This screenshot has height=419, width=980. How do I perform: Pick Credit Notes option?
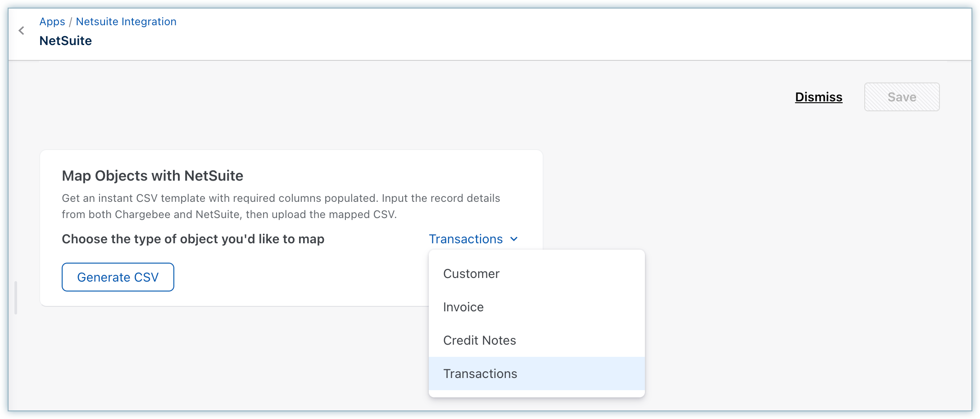tap(480, 340)
